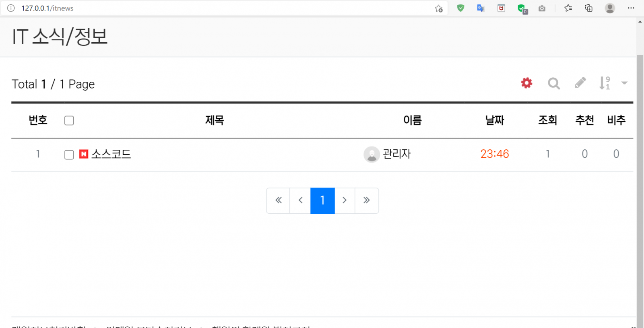Go to first page double-left arrow
This screenshot has height=328, width=644.
[279, 200]
